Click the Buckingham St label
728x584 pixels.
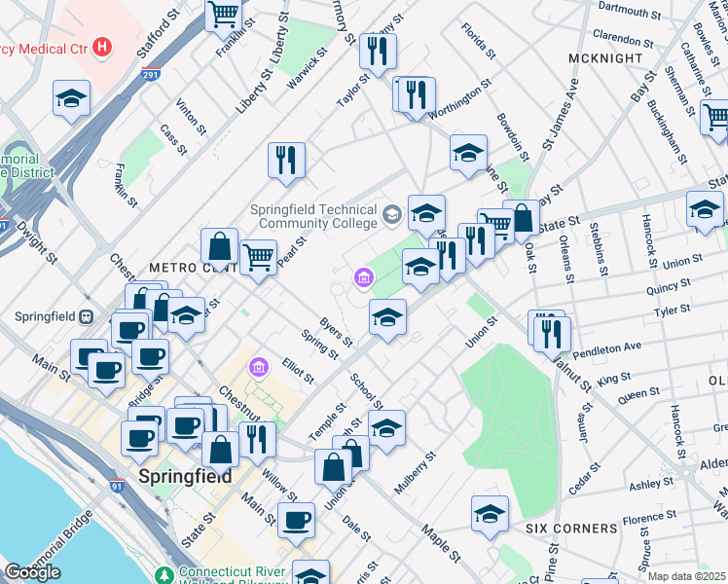coord(667,132)
